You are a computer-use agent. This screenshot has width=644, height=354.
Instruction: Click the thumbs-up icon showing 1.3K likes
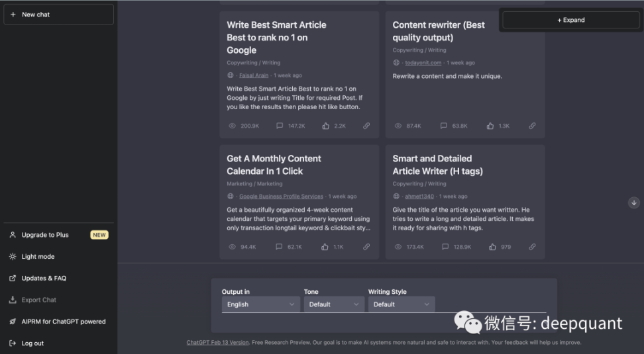[x=490, y=126]
